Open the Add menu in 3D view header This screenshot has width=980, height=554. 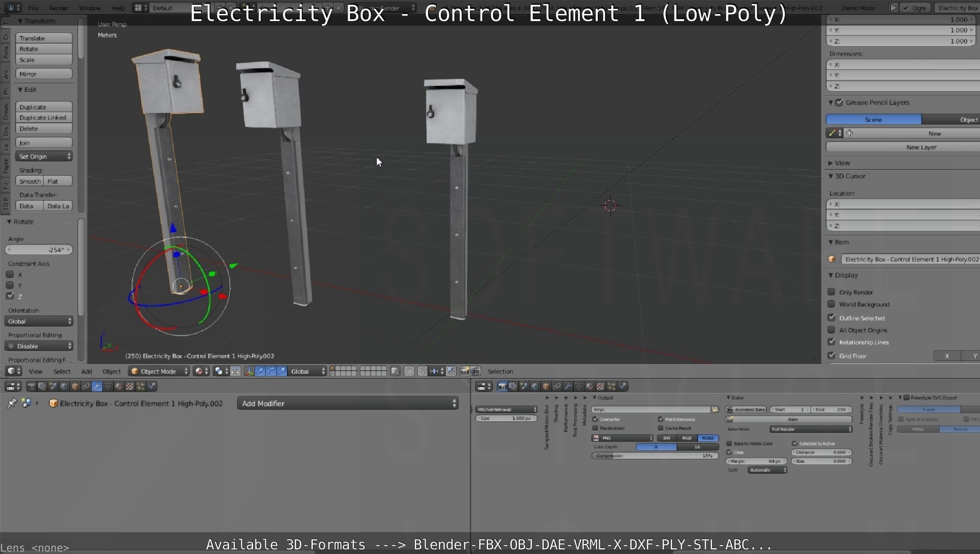point(87,371)
